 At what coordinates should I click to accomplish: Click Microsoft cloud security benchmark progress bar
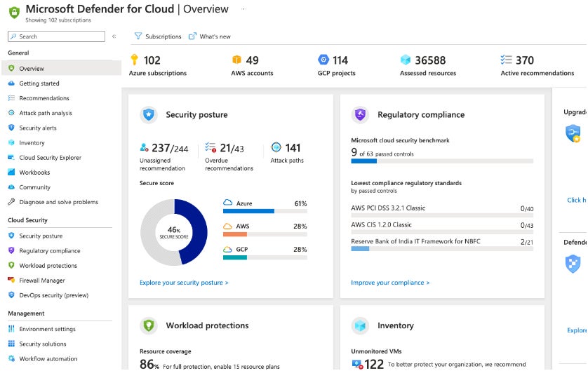pos(442,161)
